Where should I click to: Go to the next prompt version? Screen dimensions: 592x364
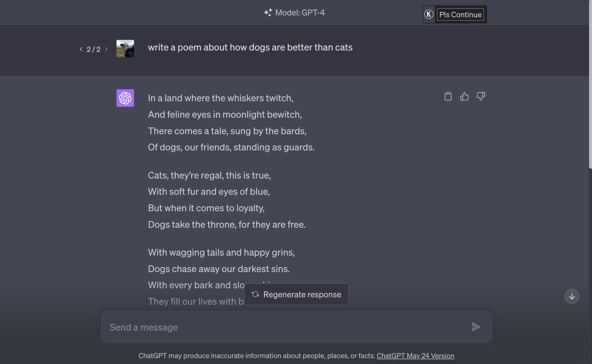tap(106, 49)
